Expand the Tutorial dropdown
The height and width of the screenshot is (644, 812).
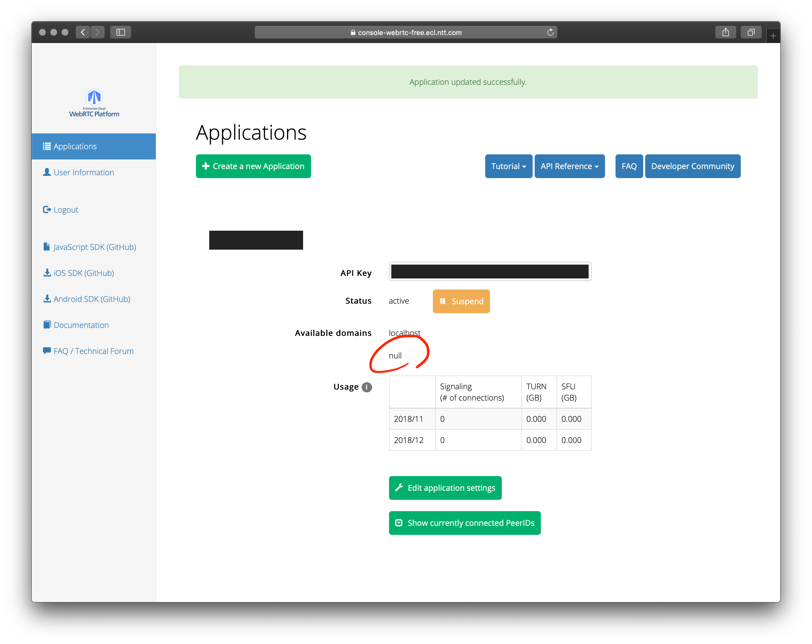(508, 166)
